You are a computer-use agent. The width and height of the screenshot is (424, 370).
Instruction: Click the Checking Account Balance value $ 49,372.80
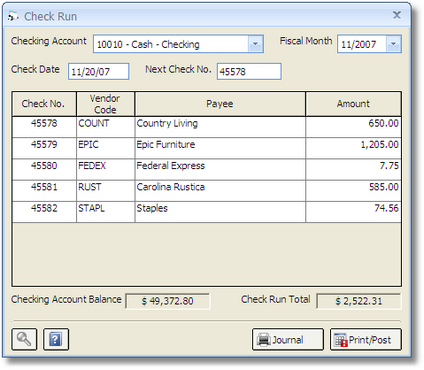pyautogui.click(x=168, y=301)
